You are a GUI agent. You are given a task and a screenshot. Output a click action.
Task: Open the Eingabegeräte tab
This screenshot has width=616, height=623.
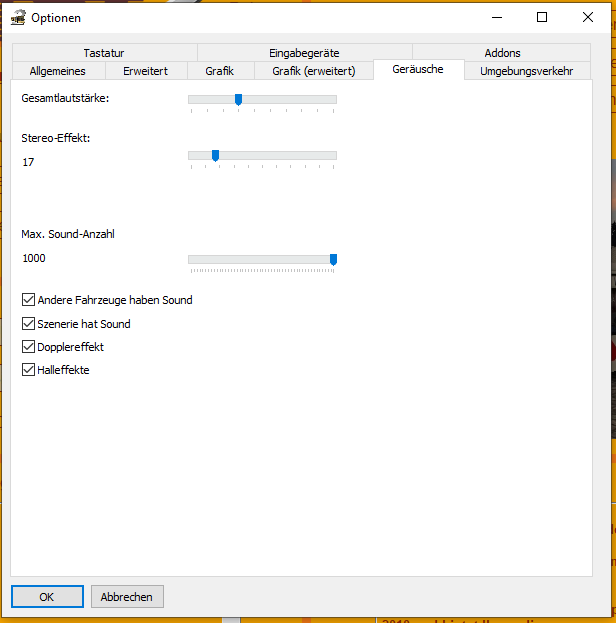pos(304,53)
